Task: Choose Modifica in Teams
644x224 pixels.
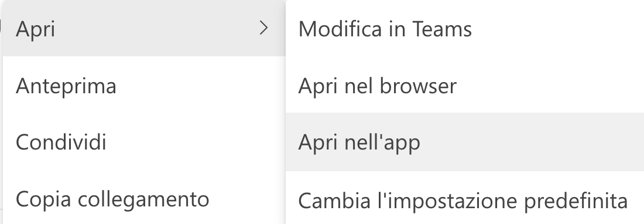Action: [x=465, y=28]
